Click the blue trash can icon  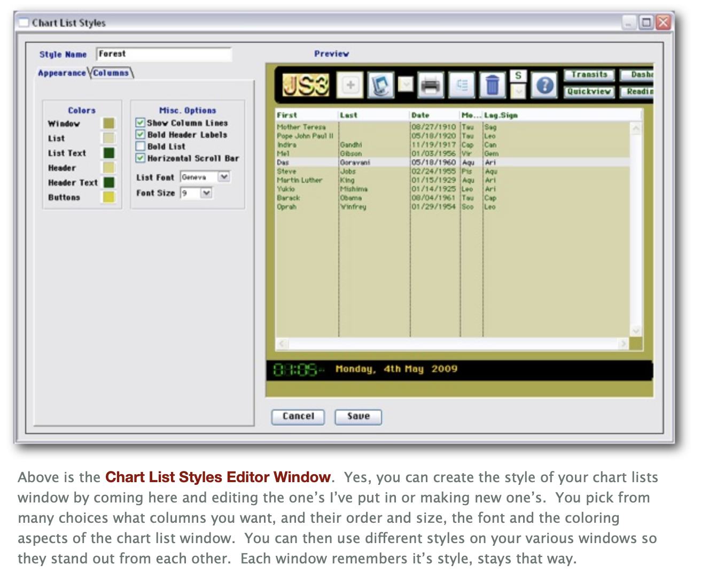[492, 86]
